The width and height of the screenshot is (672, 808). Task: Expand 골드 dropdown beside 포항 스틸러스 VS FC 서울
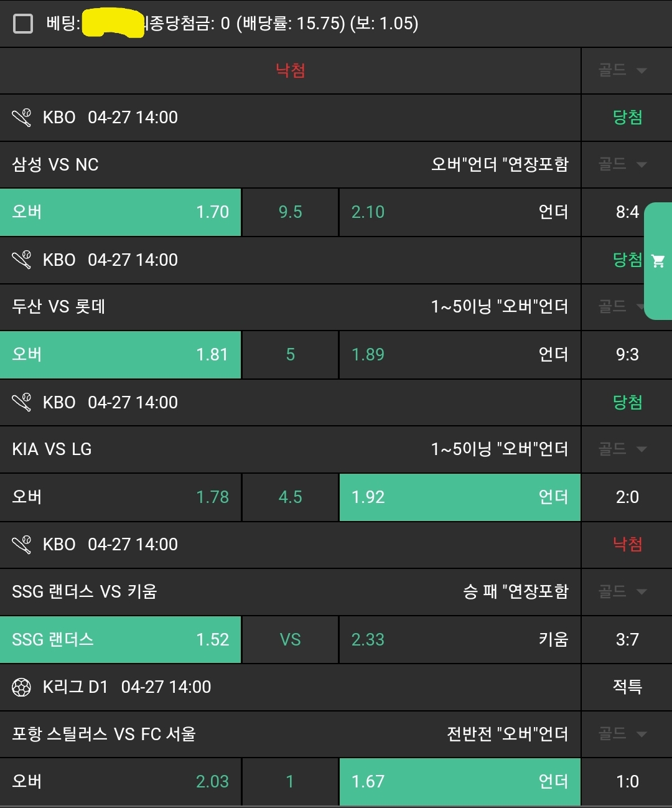tap(622, 734)
